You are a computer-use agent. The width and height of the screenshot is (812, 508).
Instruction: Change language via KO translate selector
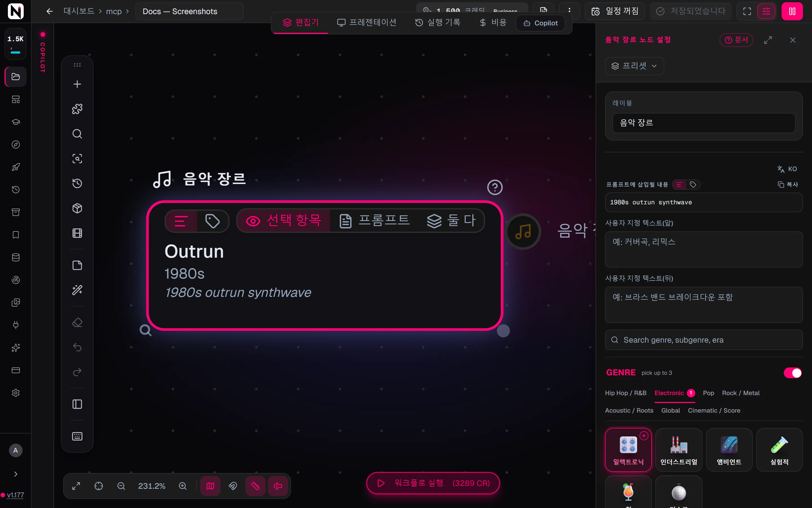tap(787, 169)
